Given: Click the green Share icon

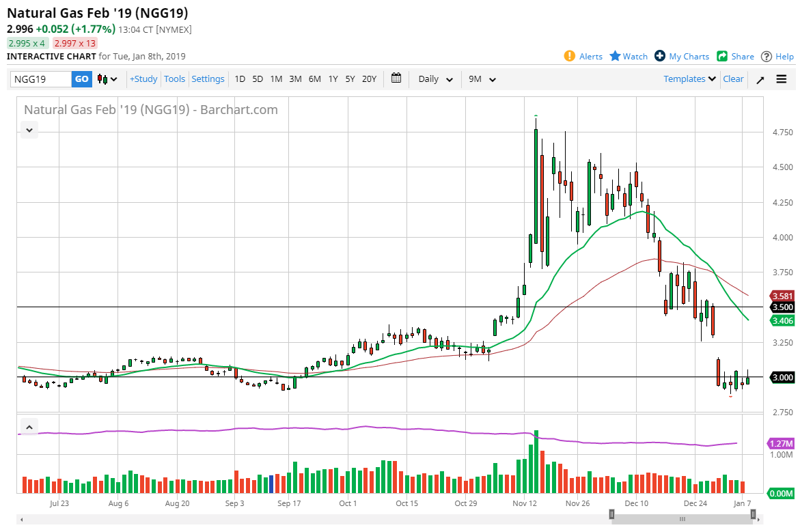Looking at the screenshot, I should [722, 56].
